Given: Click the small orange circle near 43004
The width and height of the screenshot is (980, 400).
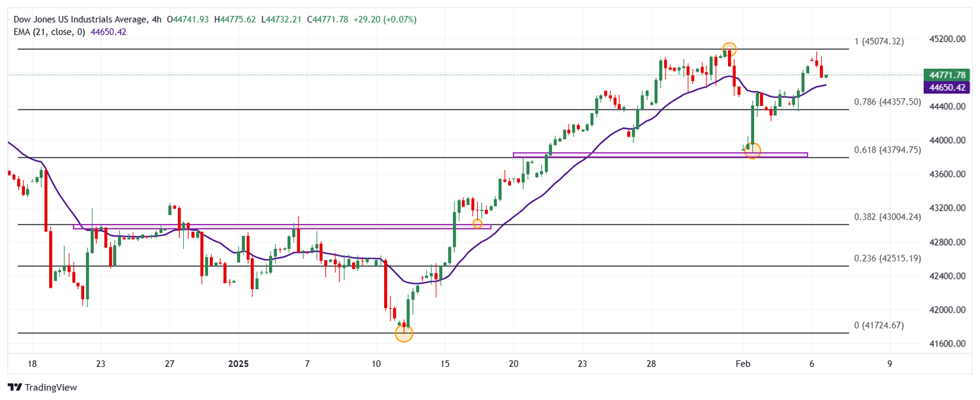Looking at the screenshot, I should pyautogui.click(x=477, y=224).
